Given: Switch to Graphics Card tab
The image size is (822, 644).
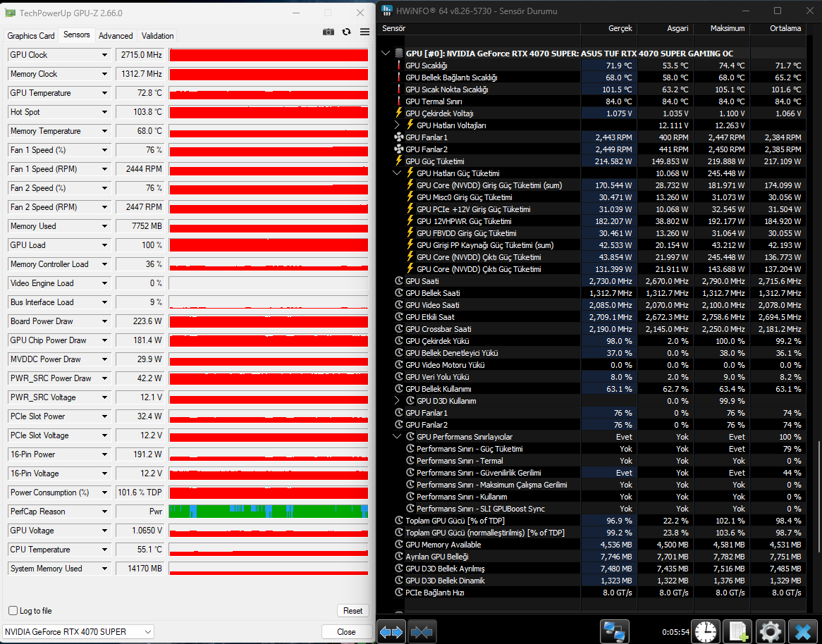Looking at the screenshot, I should tap(31, 36).
